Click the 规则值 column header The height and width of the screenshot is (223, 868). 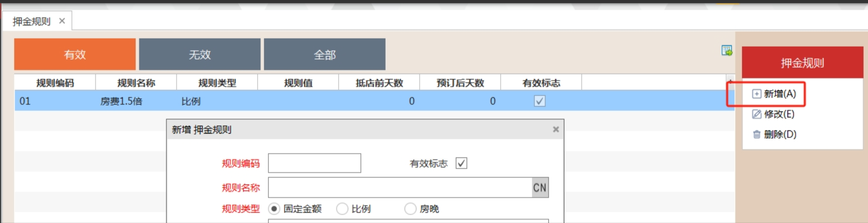tap(298, 83)
